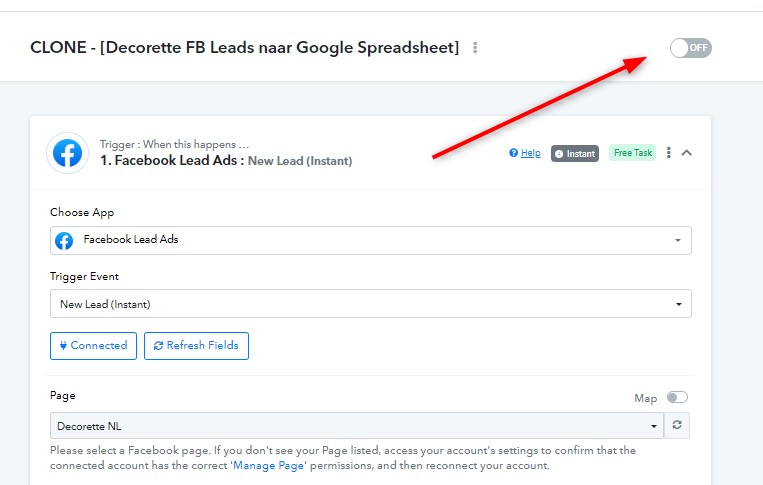Viewport: 763px width, 485px height.
Task: Click Facebook icon inside Choose App field
Action: coord(64,240)
